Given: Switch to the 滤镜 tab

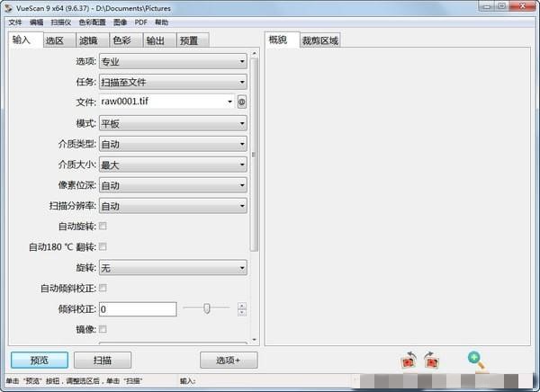Looking at the screenshot, I should point(93,40).
